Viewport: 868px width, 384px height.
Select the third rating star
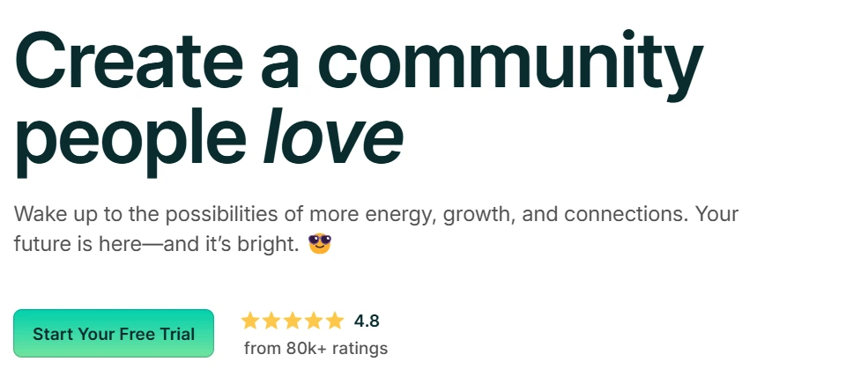pyautogui.click(x=293, y=321)
